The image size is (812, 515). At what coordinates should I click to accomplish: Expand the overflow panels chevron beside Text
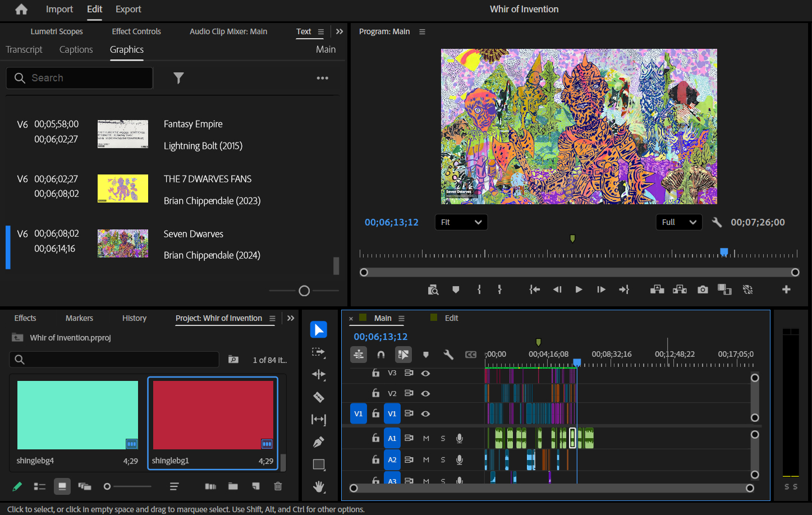(x=340, y=31)
